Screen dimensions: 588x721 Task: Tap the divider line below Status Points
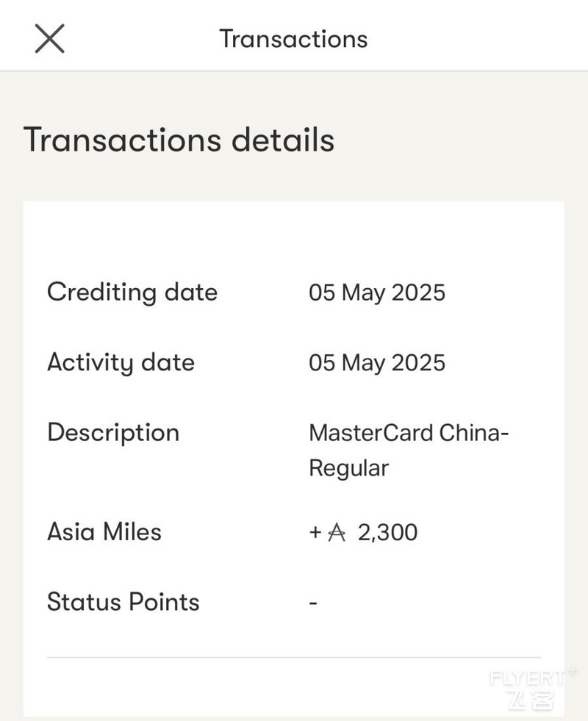pyautogui.click(x=294, y=658)
